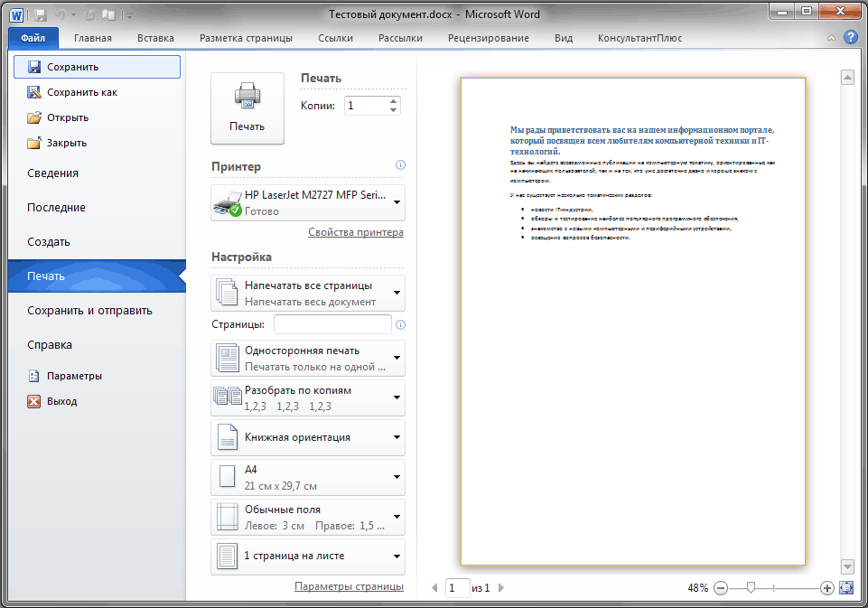The image size is (868, 608).
Task: Click the Копии number field
Action: [x=367, y=106]
